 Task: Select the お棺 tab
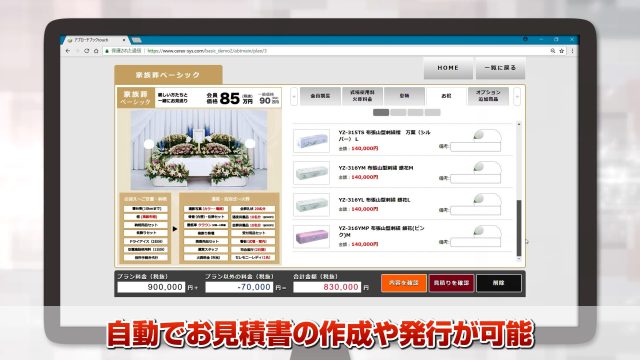[446, 96]
